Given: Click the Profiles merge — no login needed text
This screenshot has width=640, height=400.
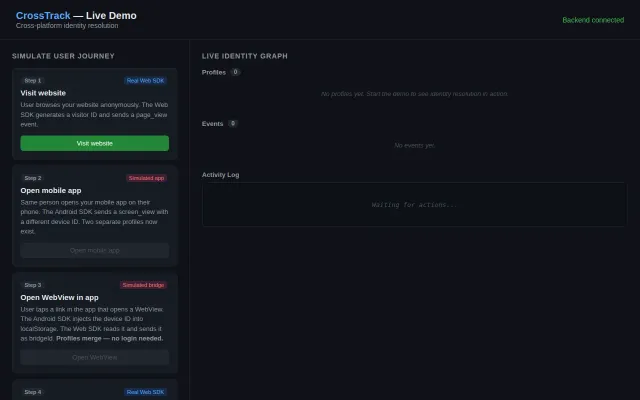Looking at the screenshot, I should [x=109, y=338].
